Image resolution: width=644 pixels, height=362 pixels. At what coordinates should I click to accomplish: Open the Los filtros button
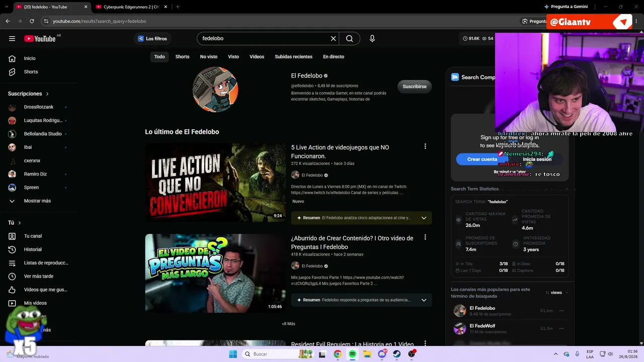tap(152, 39)
